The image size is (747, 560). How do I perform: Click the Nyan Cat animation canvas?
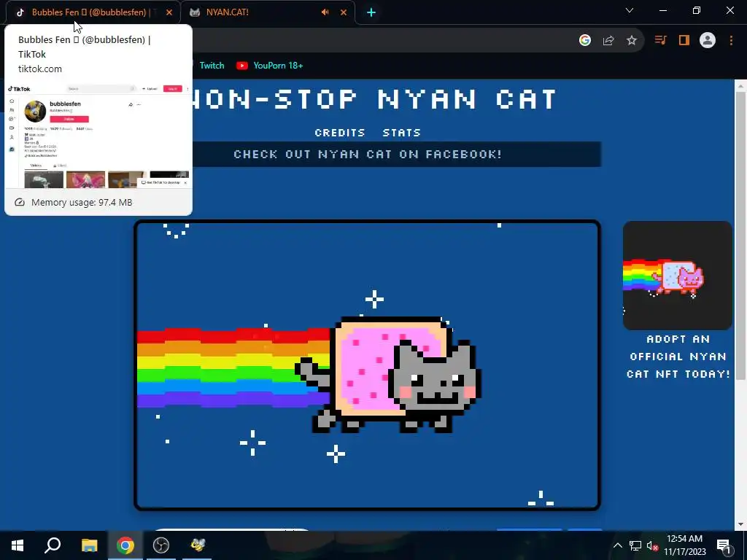pos(368,365)
